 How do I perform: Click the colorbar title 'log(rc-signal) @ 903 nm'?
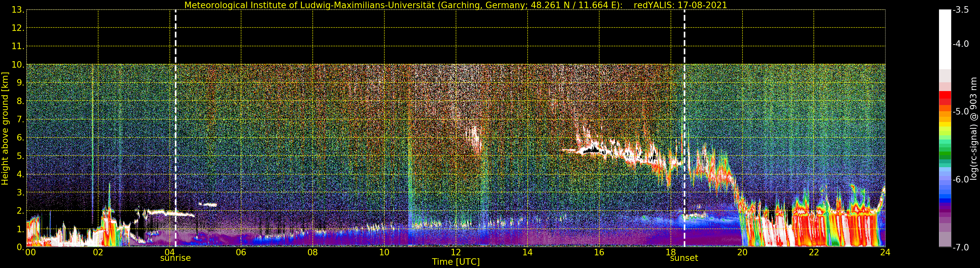(973, 128)
